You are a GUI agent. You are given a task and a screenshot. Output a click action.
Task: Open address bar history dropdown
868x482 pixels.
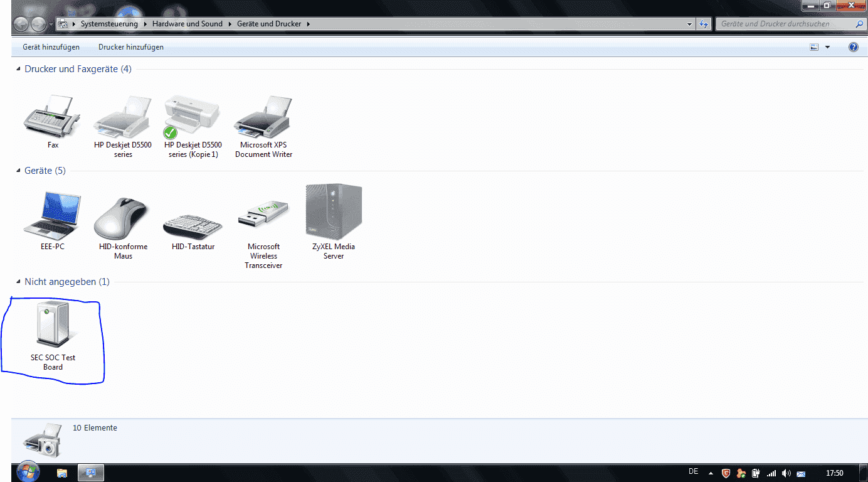click(x=690, y=24)
